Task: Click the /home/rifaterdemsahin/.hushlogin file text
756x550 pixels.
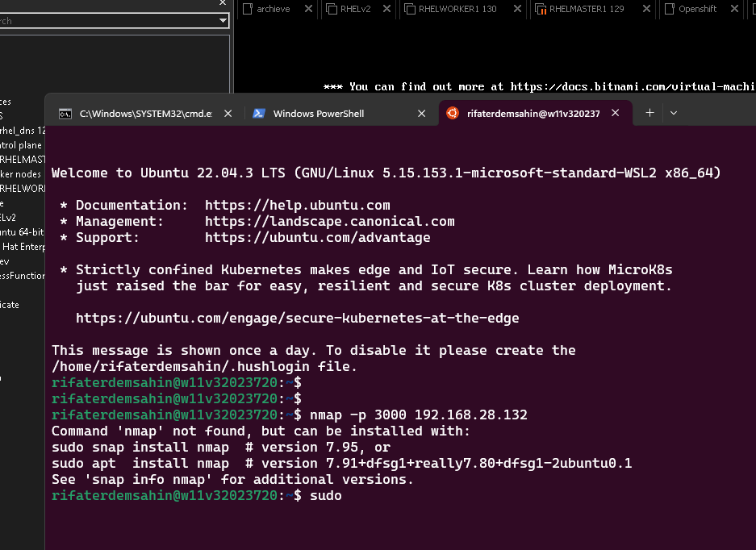Action: pyautogui.click(x=204, y=366)
